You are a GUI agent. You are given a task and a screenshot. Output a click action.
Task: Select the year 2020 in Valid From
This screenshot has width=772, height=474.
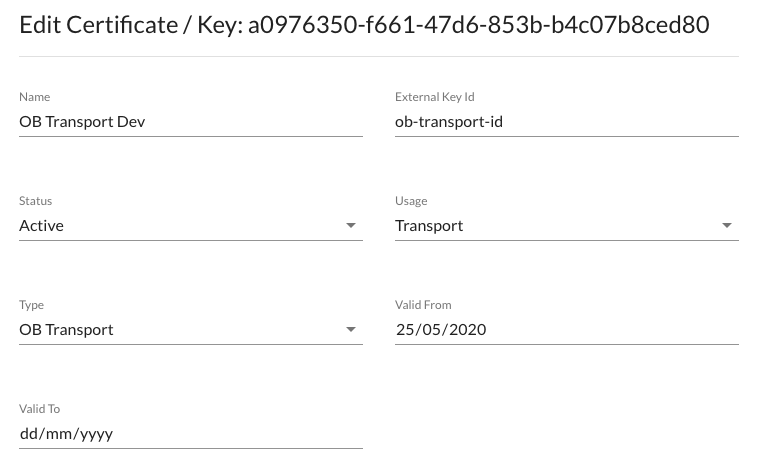[x=467, y=330]
